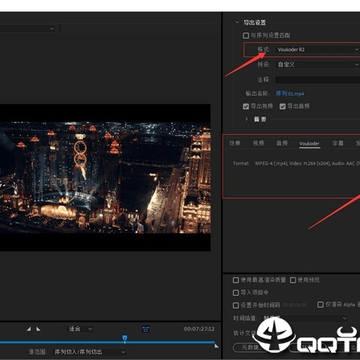Viewport: 360px width, 360px height.
Task: Enable 设置开始时间码 checkbox
Action: 236,305
